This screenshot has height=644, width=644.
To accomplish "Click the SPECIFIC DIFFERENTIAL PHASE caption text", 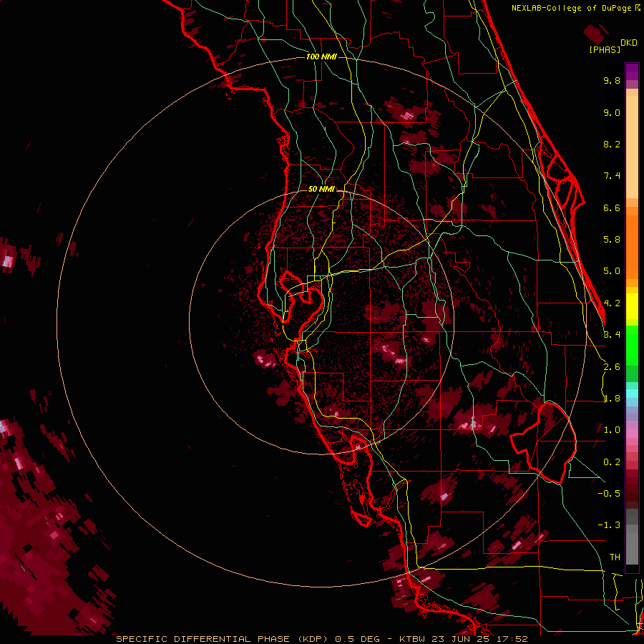I will tap(203, 639).
